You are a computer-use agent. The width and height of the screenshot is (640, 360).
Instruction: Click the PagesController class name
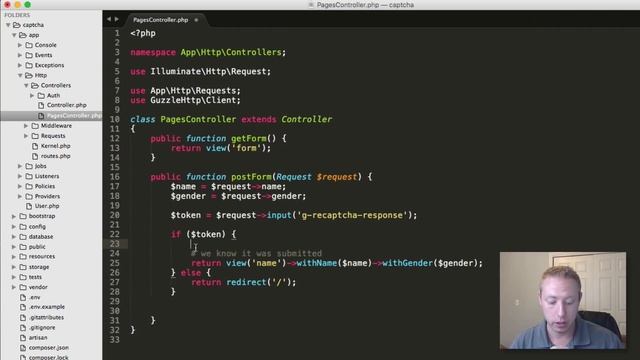point(198,120)
